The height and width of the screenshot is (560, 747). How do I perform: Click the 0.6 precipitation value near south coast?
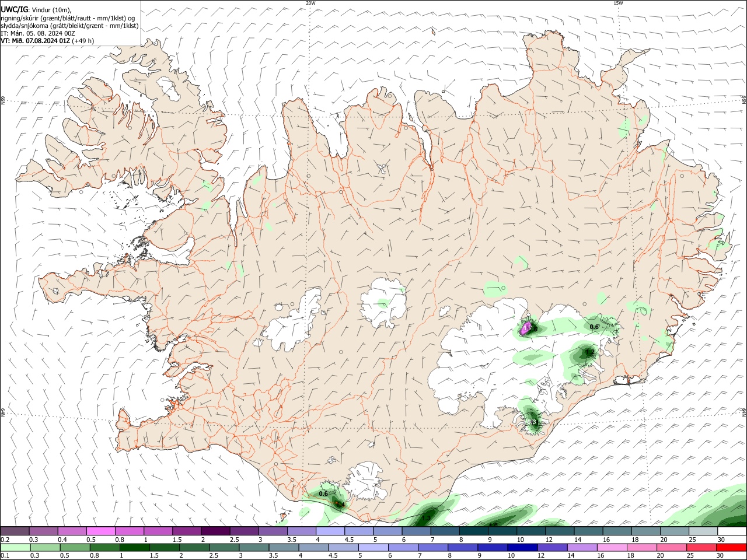coord(323,494)
